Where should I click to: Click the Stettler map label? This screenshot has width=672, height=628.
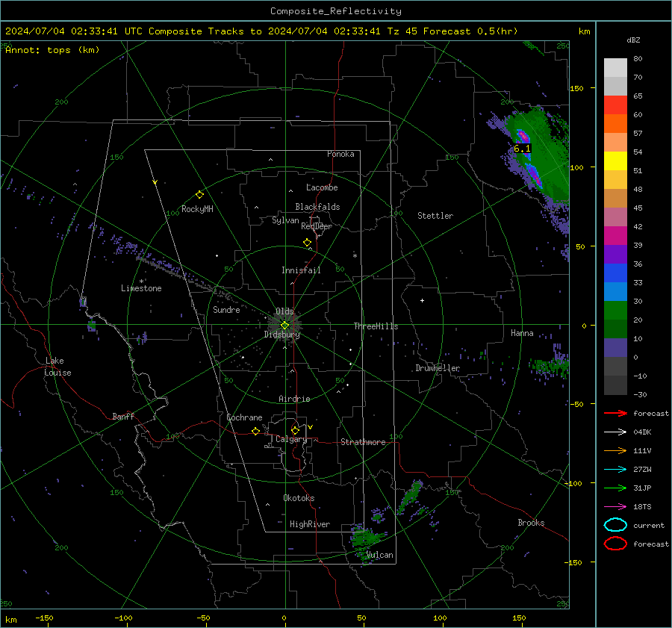[435, 216]
